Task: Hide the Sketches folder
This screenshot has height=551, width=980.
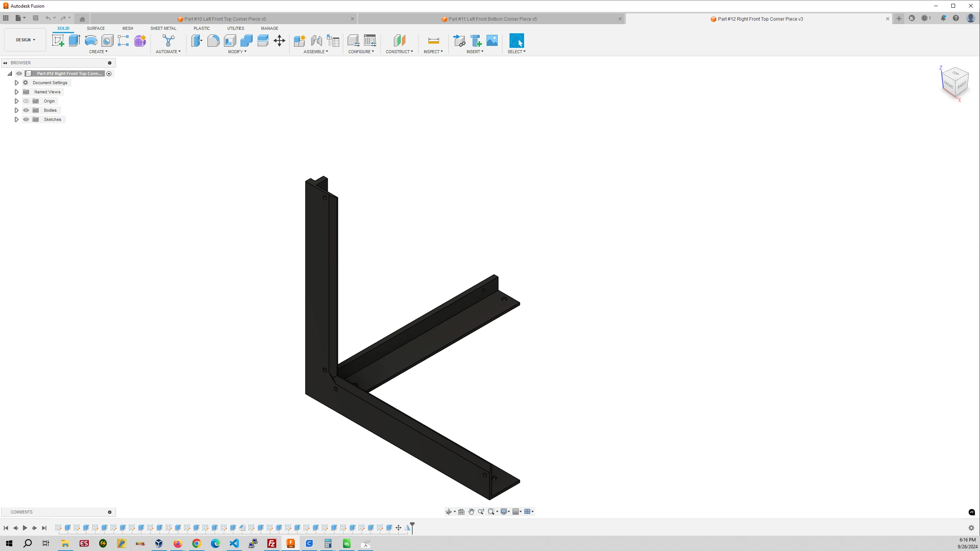Action: click(x=26, y=119)
